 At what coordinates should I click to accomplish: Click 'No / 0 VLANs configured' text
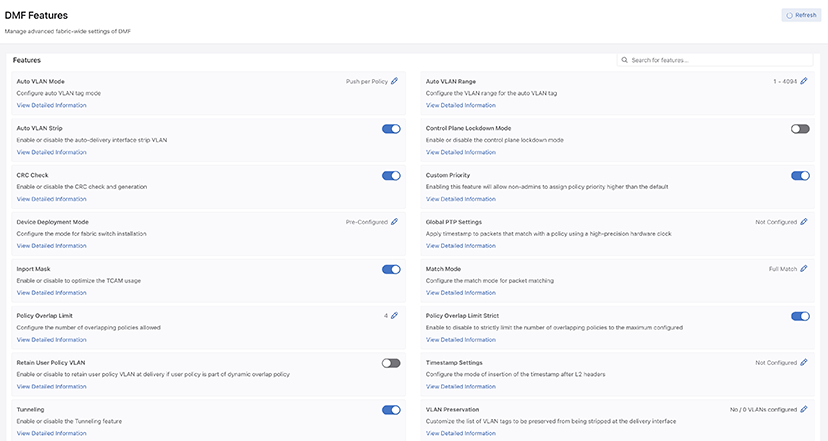(763, 410)
